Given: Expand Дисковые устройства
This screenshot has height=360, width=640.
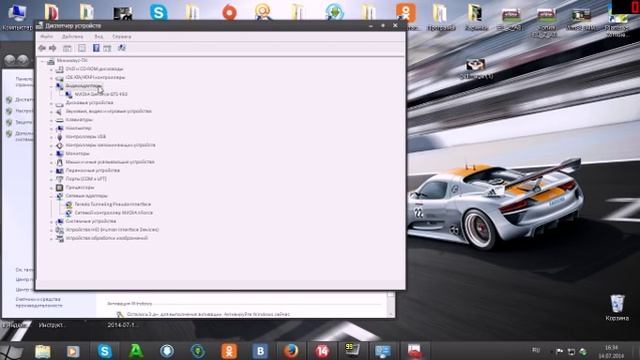Looking at the screenshot, I should 51,103.
